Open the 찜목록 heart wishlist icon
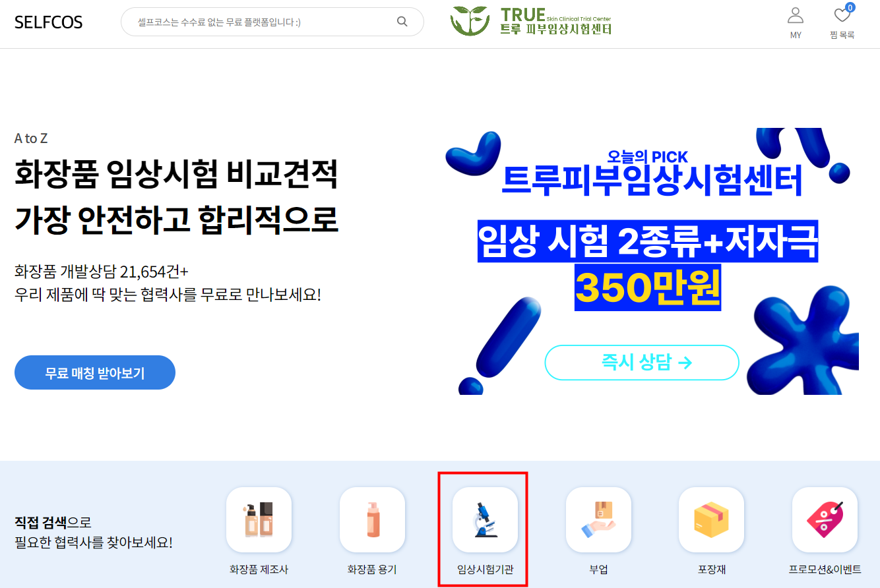 (x=842, y=15)
